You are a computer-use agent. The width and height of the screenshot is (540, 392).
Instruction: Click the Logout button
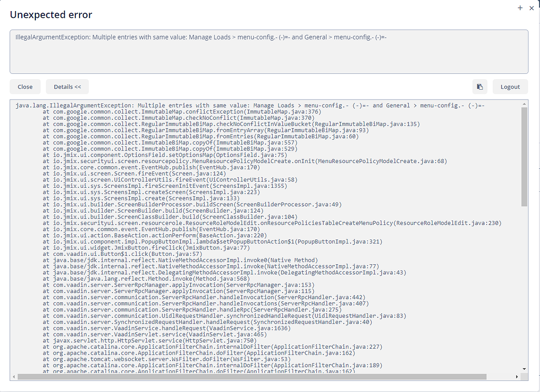point(510,87)
